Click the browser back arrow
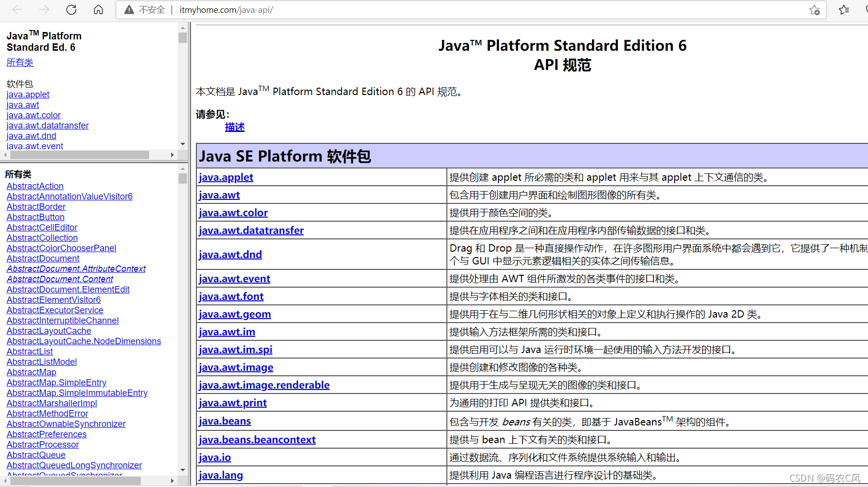868x487 pixels. [x=17, y=9]
